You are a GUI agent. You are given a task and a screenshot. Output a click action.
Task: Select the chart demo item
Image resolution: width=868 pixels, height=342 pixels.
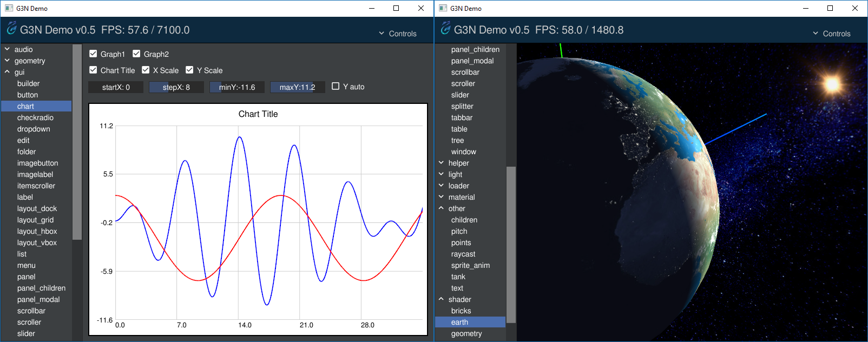36,106
